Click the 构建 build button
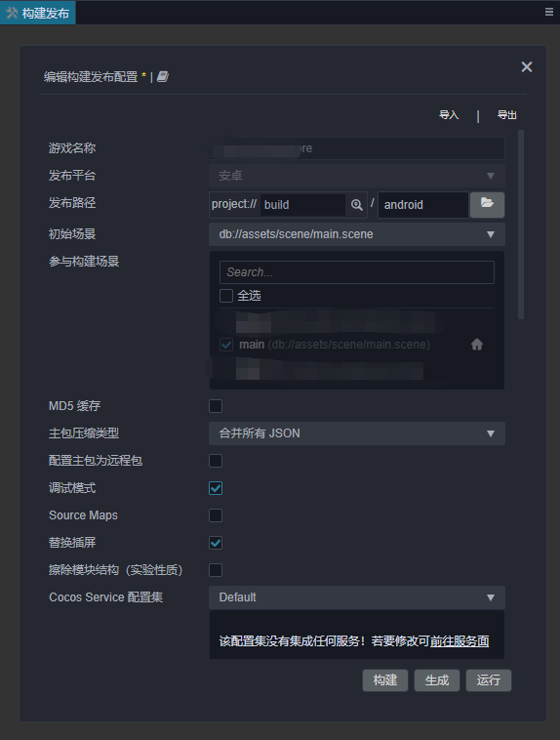The image size is (560, 740). point(385,680)
